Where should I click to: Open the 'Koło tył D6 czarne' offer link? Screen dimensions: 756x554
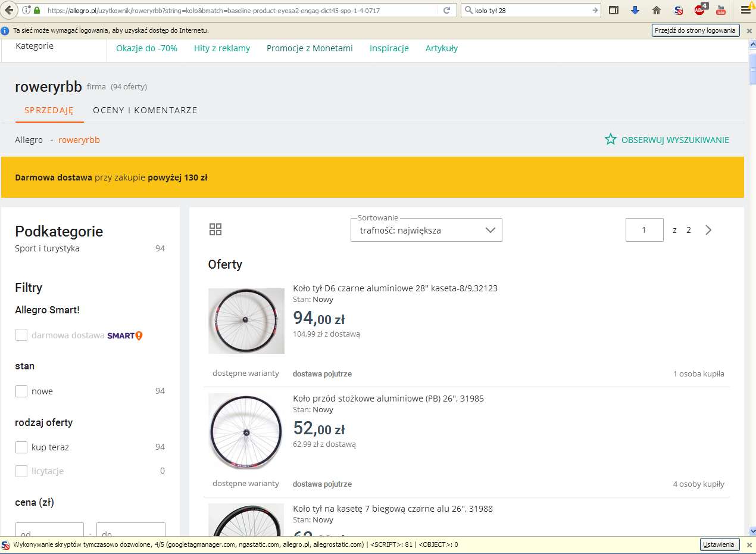(395, 288)
